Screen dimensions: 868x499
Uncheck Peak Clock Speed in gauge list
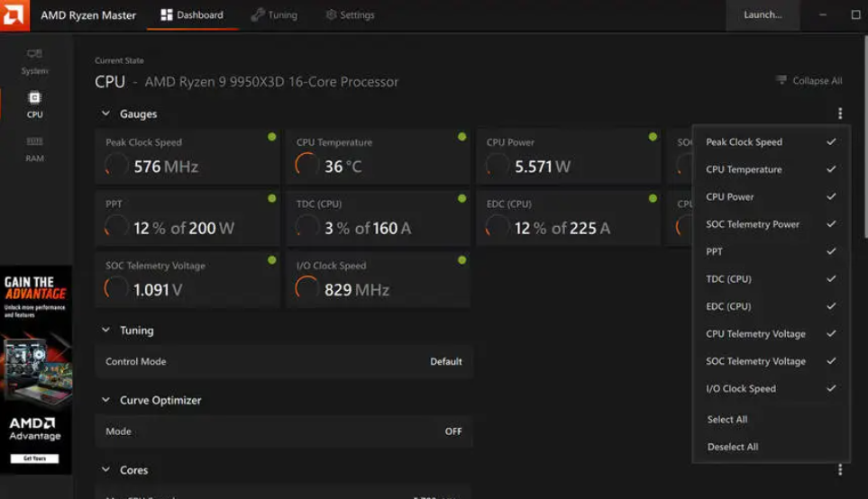pos(830,142)
